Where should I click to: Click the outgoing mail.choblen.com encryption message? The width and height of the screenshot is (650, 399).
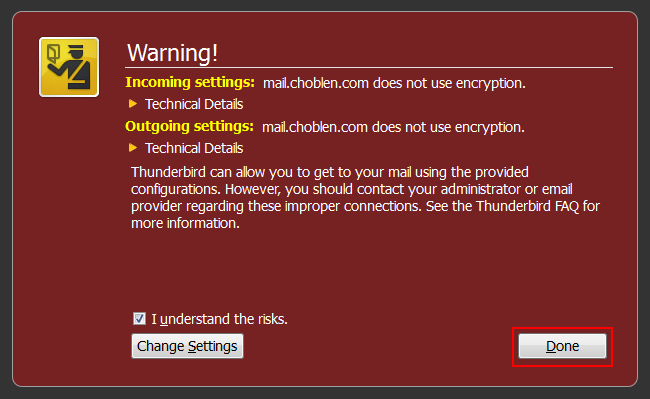click(393, 127)
